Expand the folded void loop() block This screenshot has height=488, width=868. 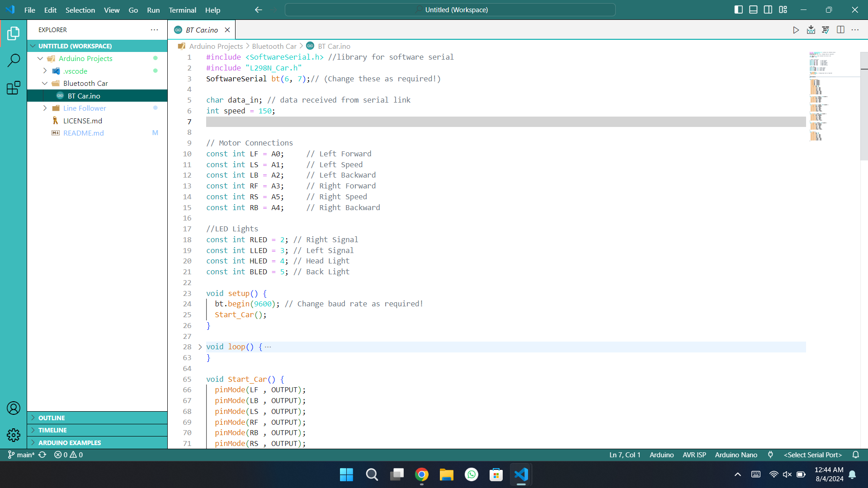click(x=200, y=347)
